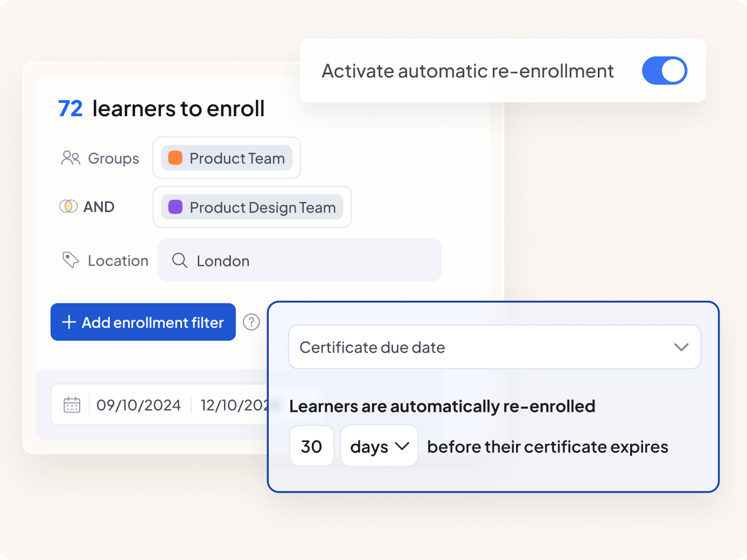Screen dimensions: 747x560
Task: Click Add enrollment filter button
Action: (x=143, y=322)
